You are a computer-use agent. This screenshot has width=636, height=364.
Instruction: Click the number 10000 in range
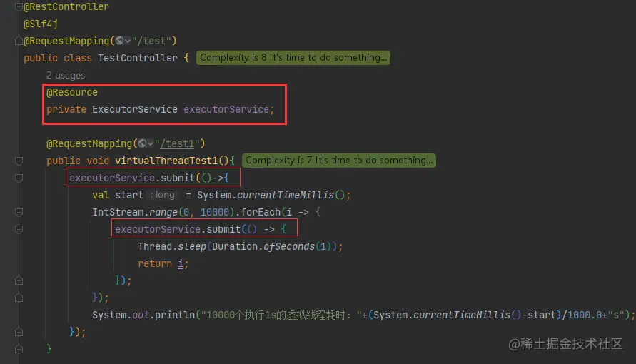click(215, 213)
